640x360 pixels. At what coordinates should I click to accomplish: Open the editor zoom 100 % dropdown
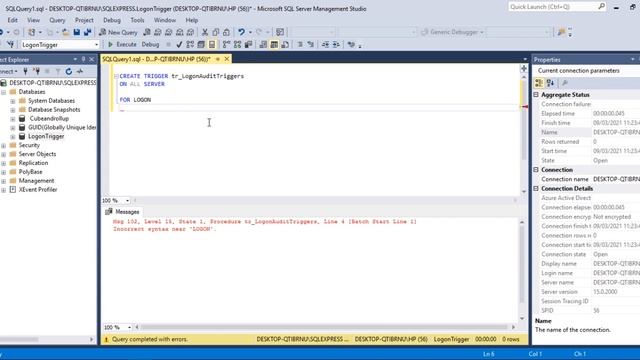click(127, 200)
